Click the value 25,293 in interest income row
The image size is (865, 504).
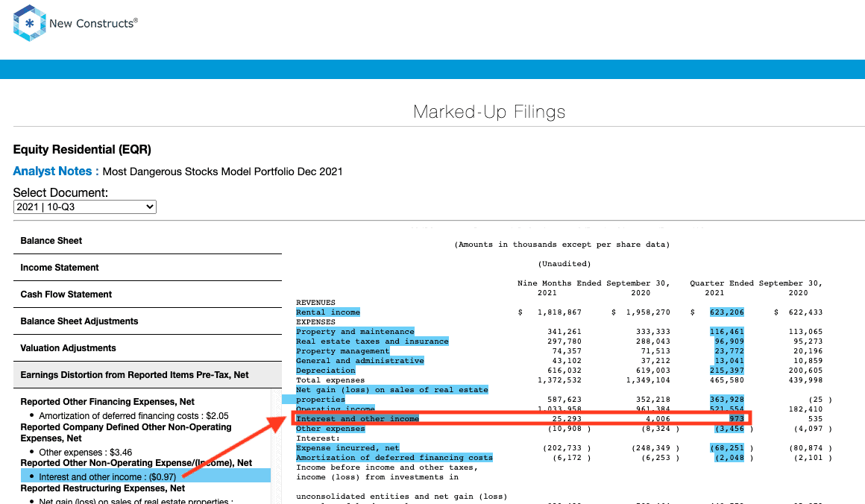[x=567, y=418]
